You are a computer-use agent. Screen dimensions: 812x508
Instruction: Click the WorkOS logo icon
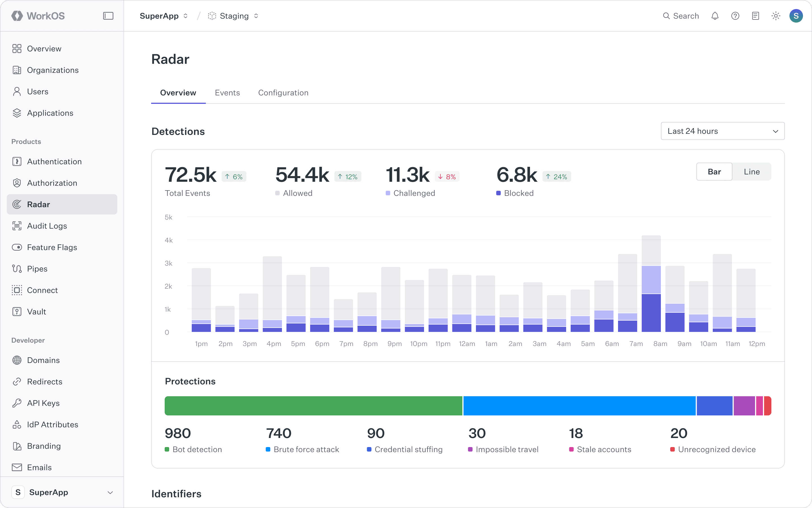17,16
